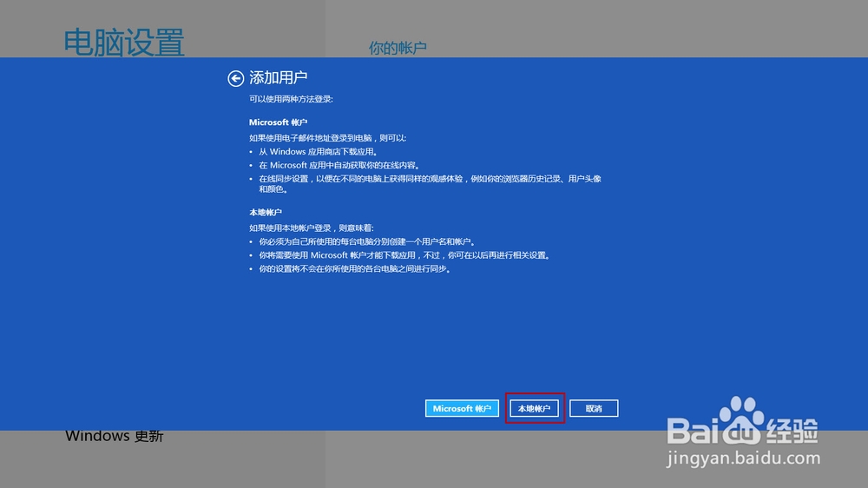Click text '如果使用电子邮件地址登录到电脑，则可以:'

[x=328, y=138]
